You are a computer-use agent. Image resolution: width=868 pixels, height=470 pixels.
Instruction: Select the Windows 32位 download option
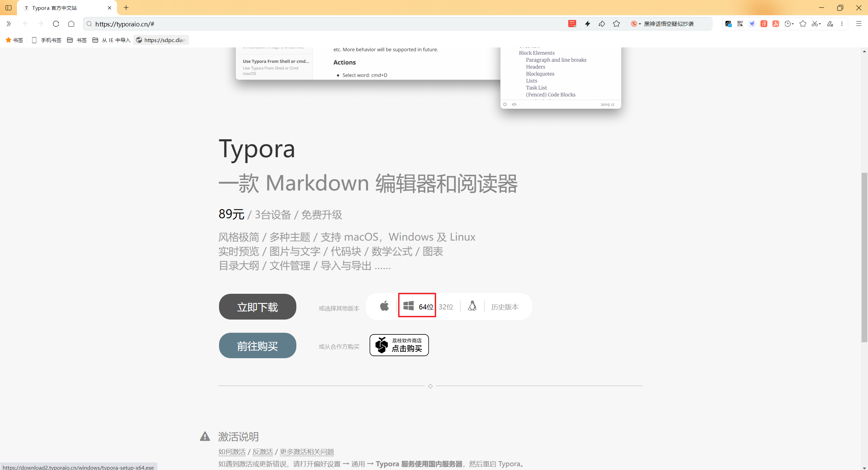(x=446, y=307)
